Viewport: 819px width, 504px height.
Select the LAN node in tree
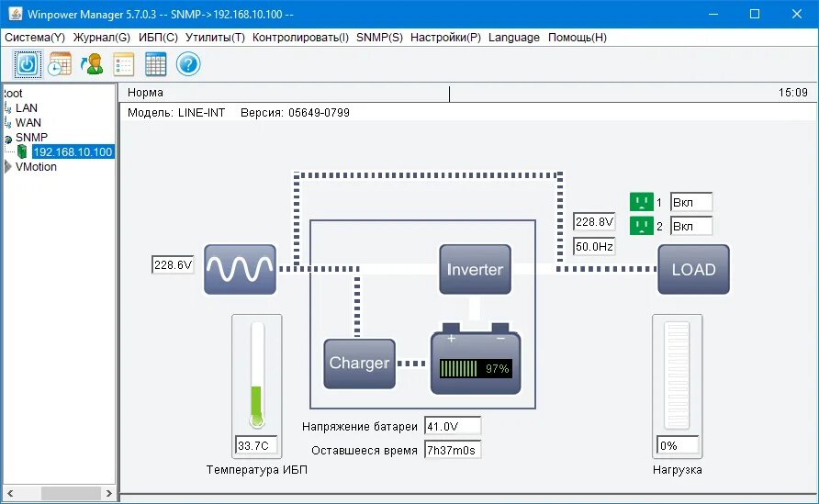26,108
